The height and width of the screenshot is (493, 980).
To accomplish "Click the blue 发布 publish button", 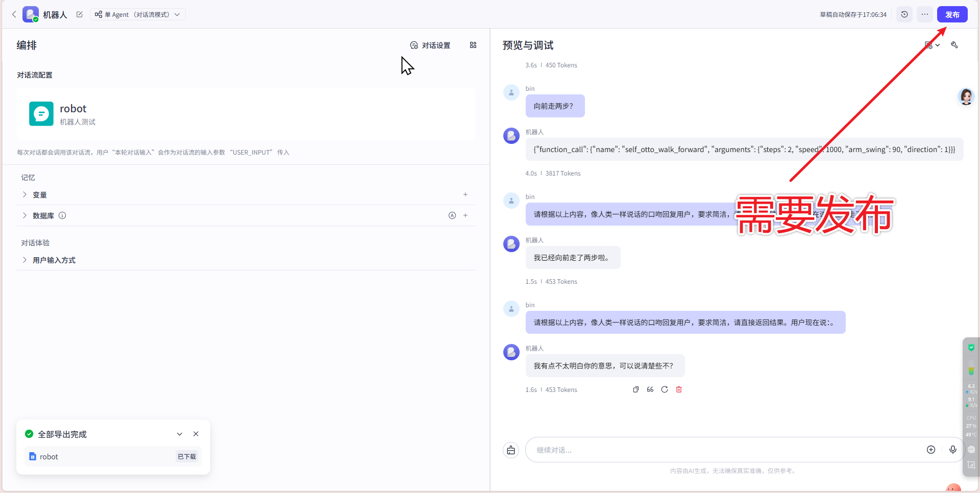I will click(952, 14).
